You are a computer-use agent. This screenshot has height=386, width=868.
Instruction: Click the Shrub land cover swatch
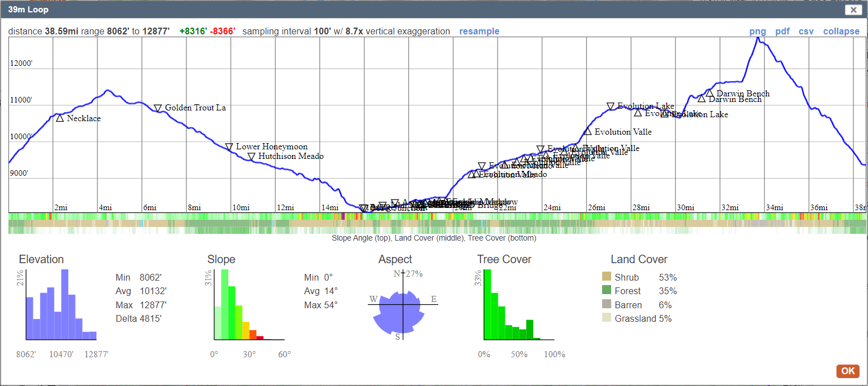(x=607, y=277)
